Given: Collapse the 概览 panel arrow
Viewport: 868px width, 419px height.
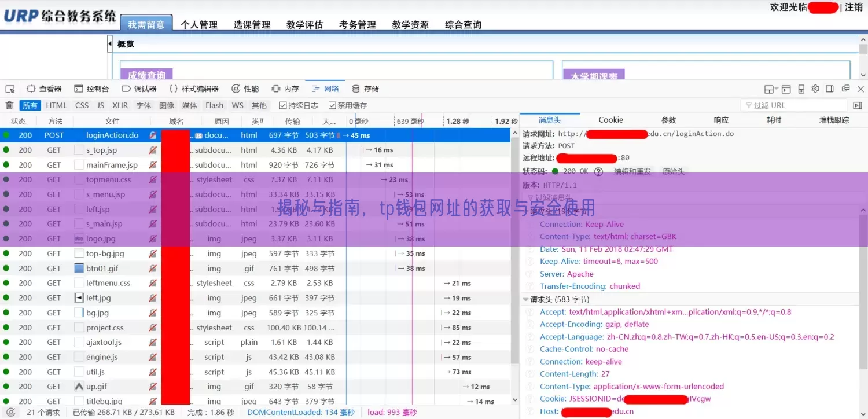Looking at the screenshot, I should pos(110,44).
